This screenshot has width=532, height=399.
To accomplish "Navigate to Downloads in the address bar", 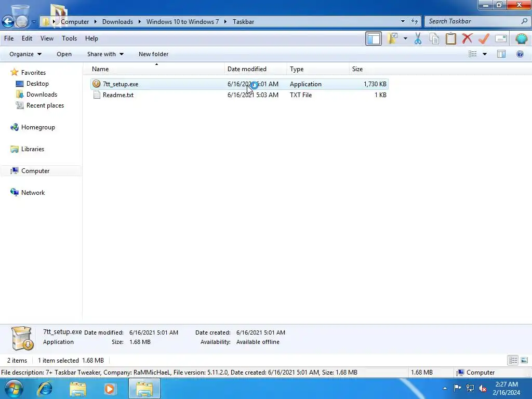I will (x=117, y=22).
